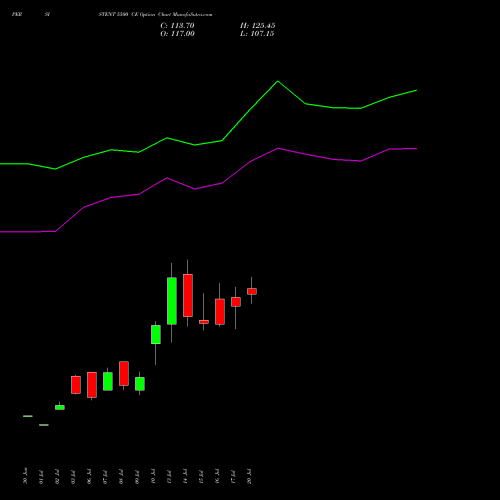Select the 14 Jul date label
This screenshot has width=500, height=500.
185,476
